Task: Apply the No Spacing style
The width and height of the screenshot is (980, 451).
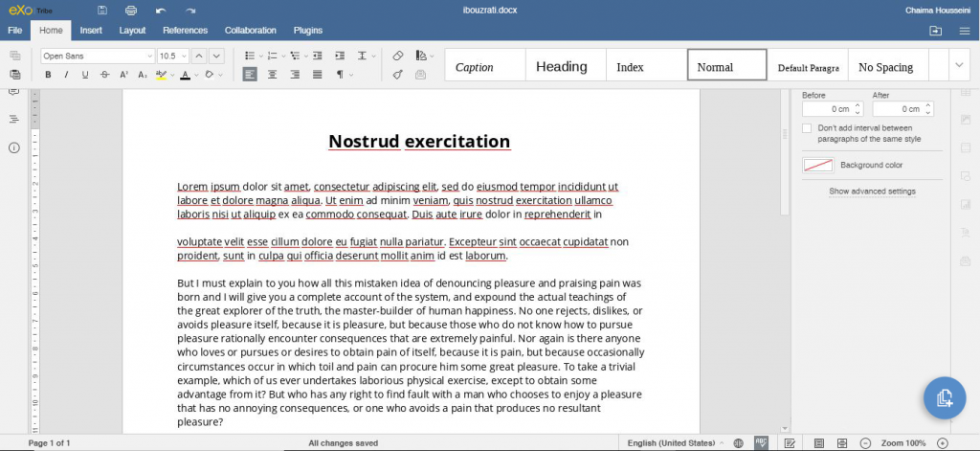Action: tap(888, 65)
